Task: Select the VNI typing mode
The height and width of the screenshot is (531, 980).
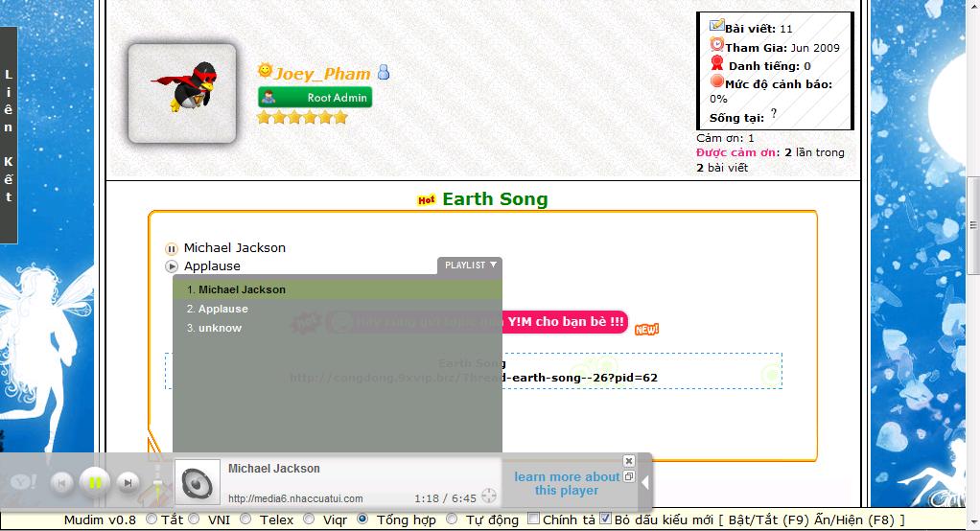Action: click(197, 519)
